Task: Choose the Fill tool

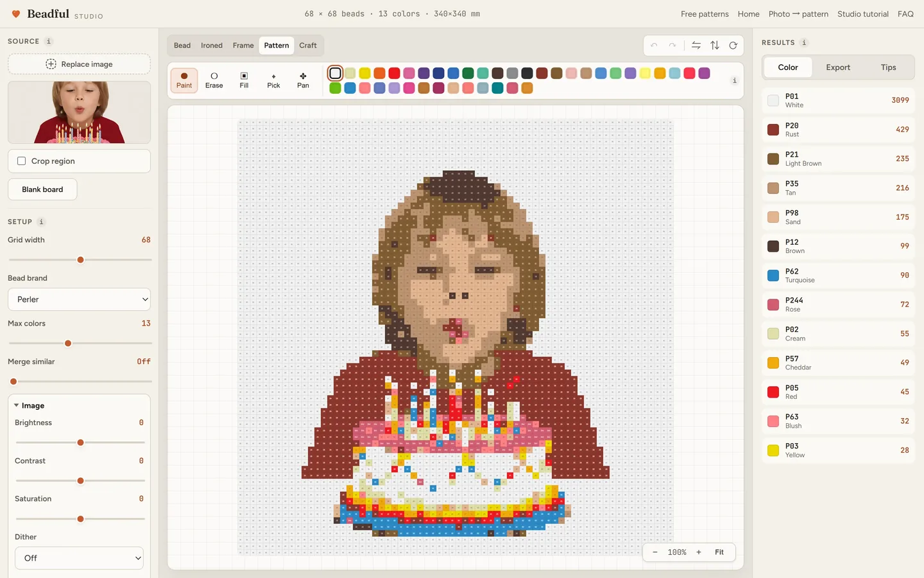Action: click(x=244, y=80)
